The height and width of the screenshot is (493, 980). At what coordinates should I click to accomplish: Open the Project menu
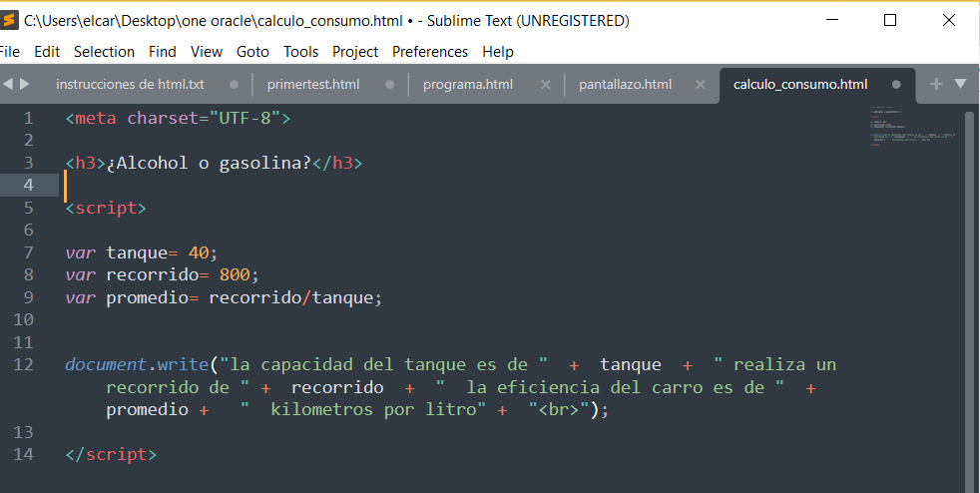(x=355, y=52)
